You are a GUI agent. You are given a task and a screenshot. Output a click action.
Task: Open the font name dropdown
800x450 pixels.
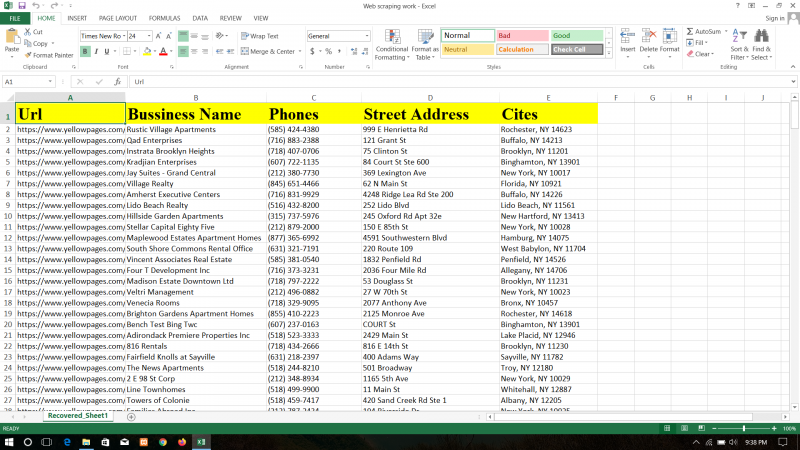[123, 36]
